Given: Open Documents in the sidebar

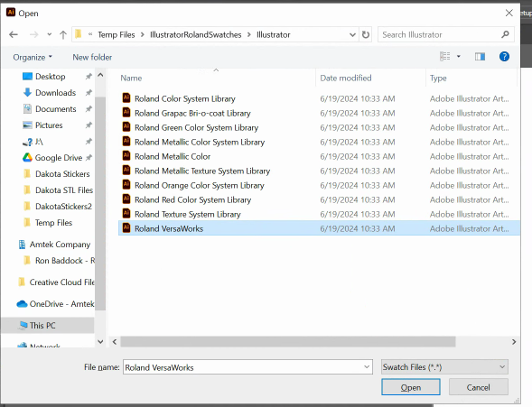Looking at the screenshot, I should tap(55, 109).
